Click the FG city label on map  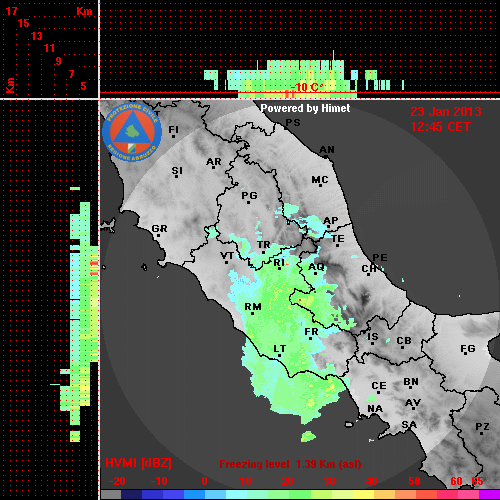pos(468,349)
